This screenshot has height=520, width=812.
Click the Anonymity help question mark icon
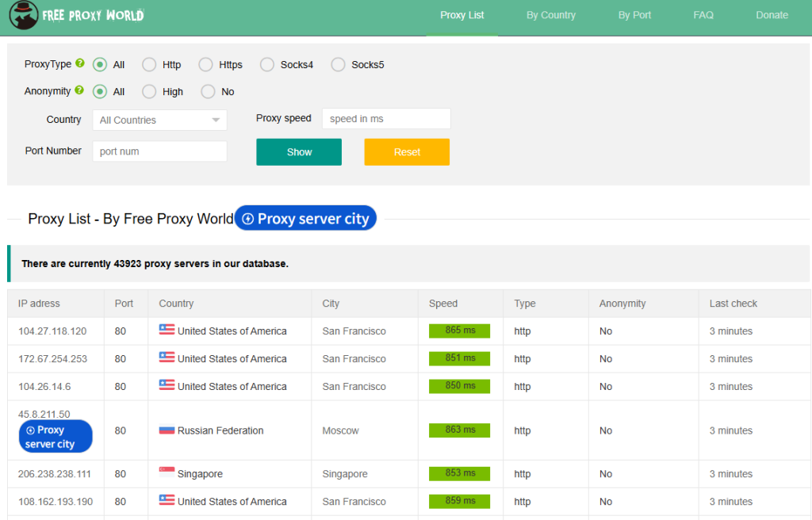pos(79,90)
